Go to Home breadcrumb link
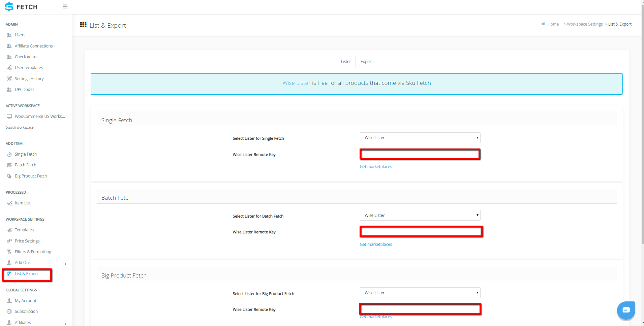 pyautogui.click(x=553, y=24)
